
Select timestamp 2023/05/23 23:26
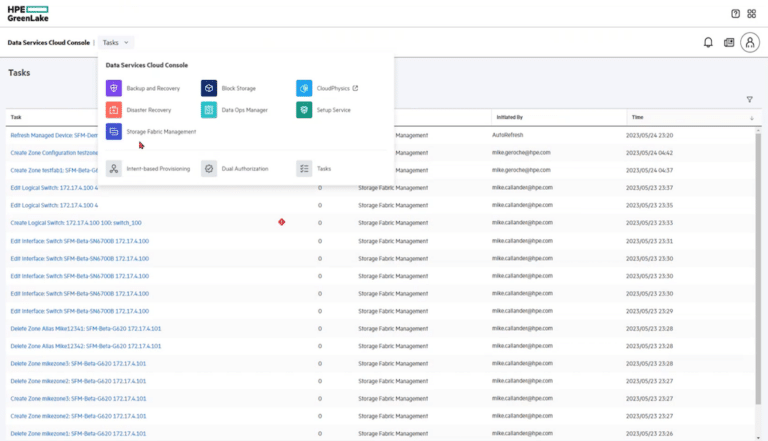click(x=649, y=434)
